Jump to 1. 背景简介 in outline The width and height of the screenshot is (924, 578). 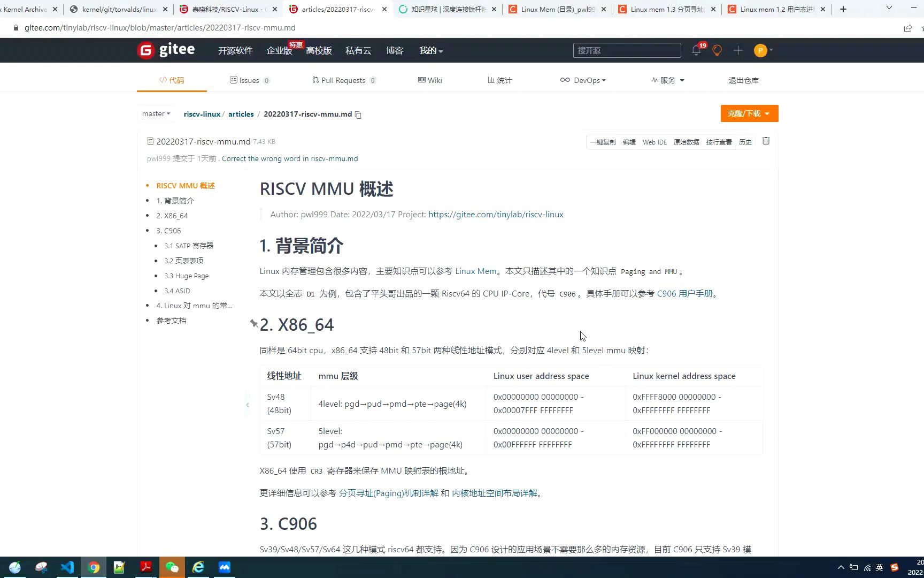point(175,201)
